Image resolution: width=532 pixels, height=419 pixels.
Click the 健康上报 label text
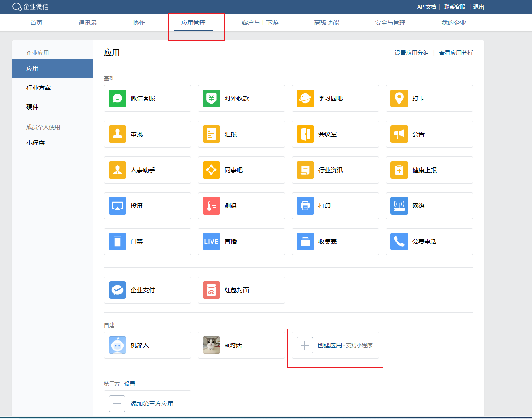tap(425, 170)
